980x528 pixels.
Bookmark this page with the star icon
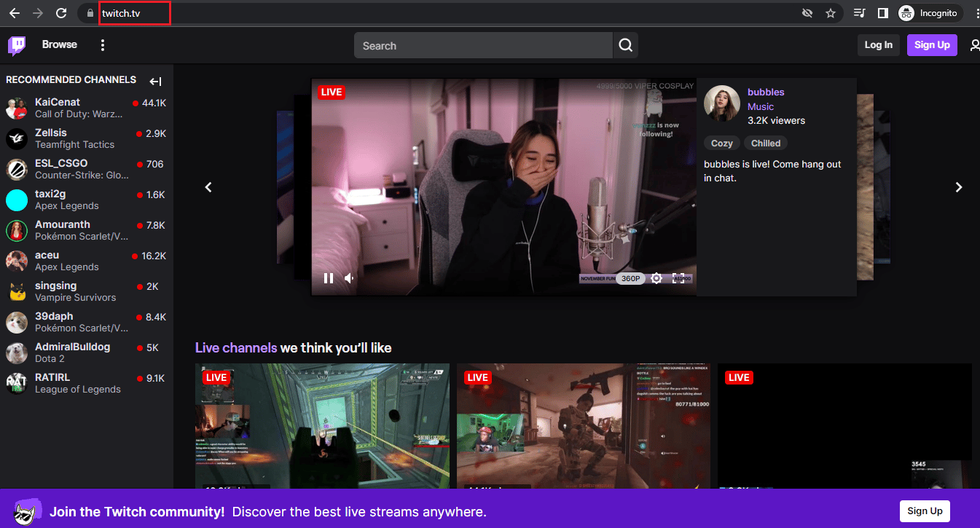830,13
